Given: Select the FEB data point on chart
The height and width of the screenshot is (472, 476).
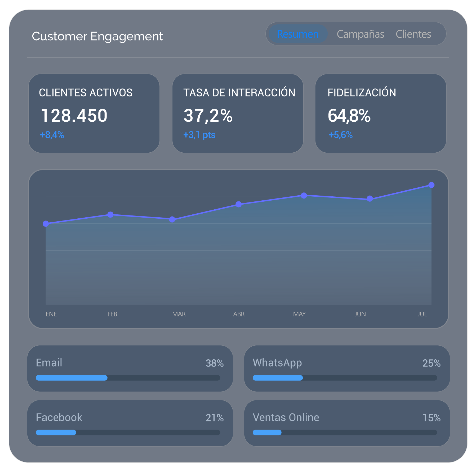Looking at the screenshot, I should [x=110, y=214].
